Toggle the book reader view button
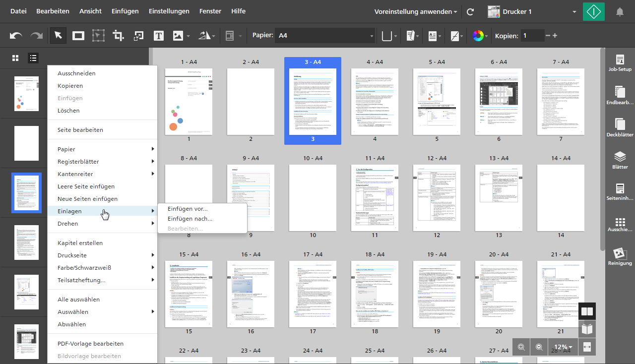635x364 pixels. pyautogui.click(x=587, y=329)
